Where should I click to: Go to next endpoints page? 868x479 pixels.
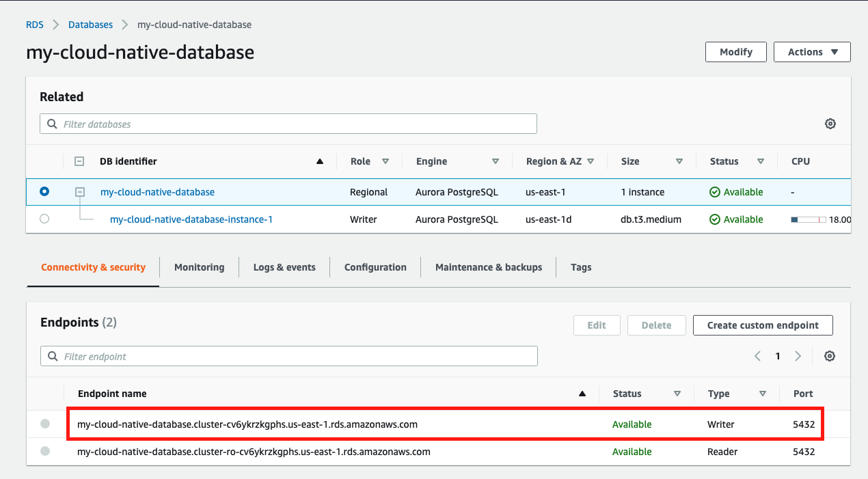pyautogui.click(x=798, y=356)
